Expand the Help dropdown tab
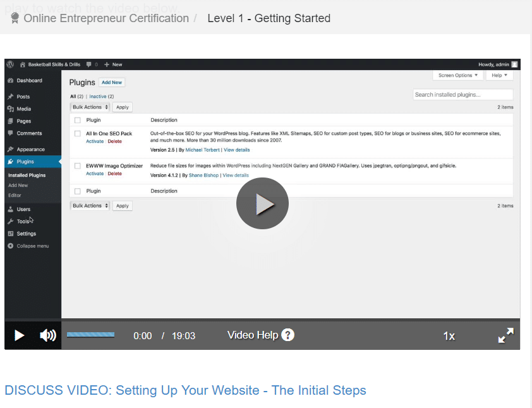Image resolution: width=532 pixels, height=408 pixels. coord(499,75)
